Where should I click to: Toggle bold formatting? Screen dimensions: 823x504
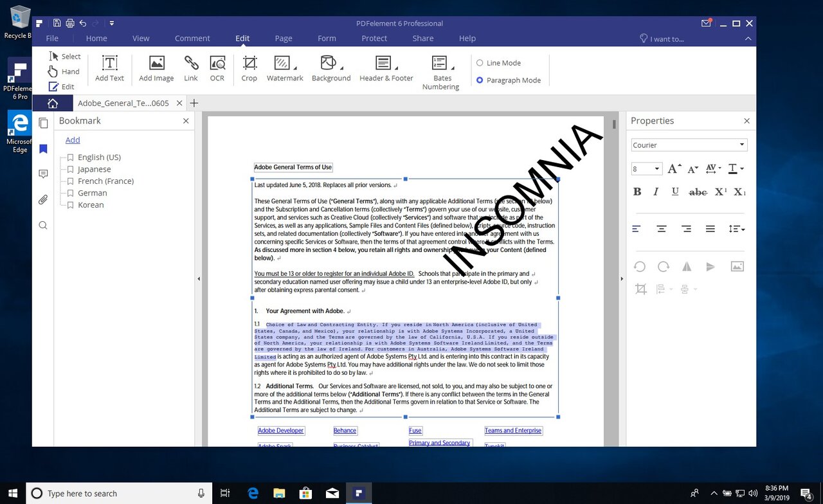[637, 192]
